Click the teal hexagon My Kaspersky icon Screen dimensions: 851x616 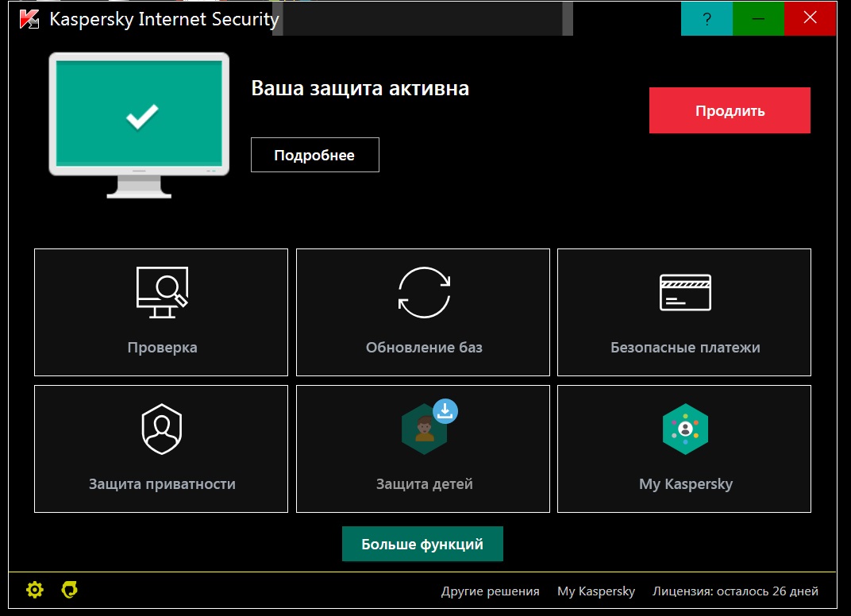tap(685, 429)
